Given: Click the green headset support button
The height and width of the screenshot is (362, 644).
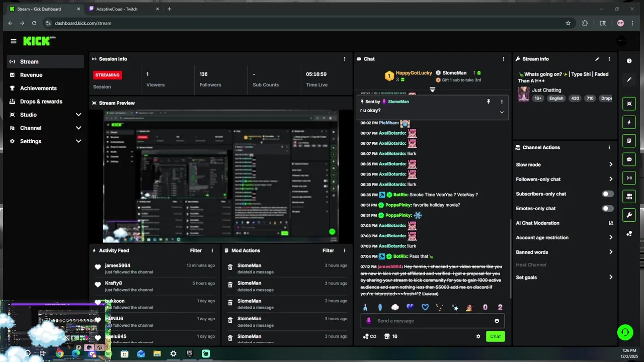Looking at the screenshot, I should point(625,332).
